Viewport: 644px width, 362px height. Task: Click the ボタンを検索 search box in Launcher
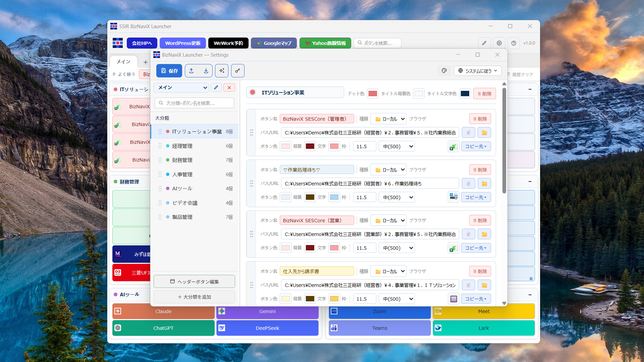377,43
